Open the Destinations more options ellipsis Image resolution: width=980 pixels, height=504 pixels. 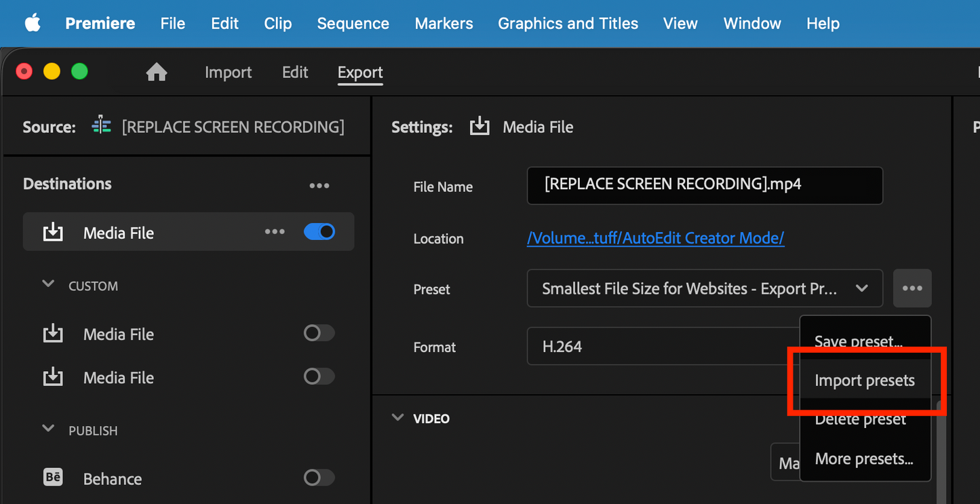tap(319, 185)
